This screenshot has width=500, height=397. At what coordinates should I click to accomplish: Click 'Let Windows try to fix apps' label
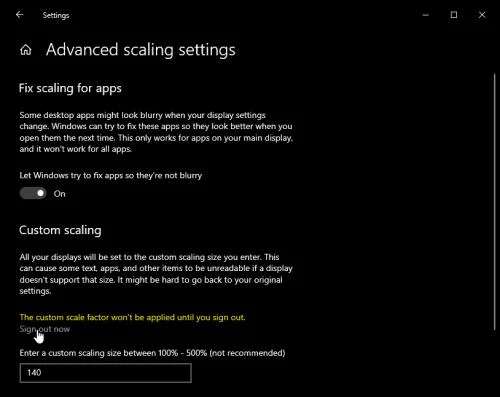(x=111, y=176)
